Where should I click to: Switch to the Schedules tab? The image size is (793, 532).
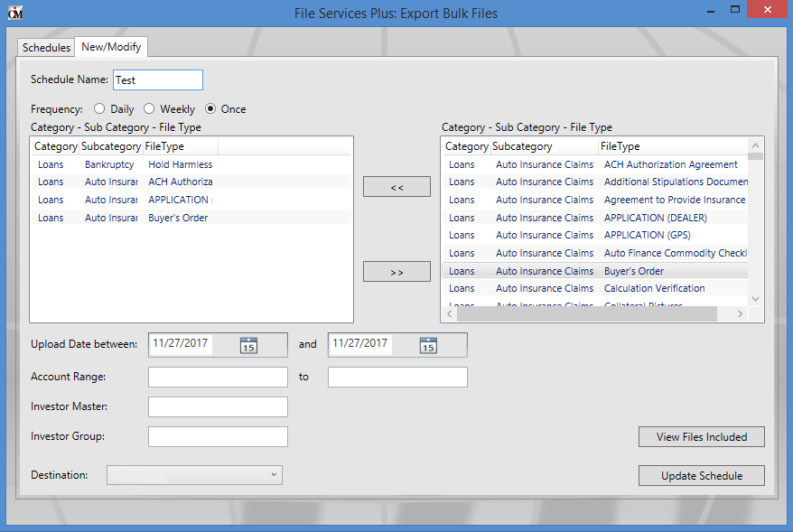(x=46, y=48)
